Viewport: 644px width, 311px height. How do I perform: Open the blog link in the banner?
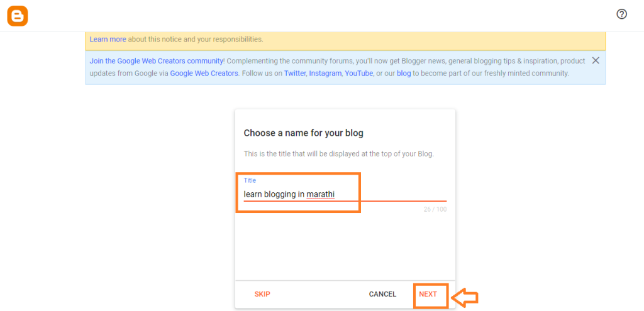tap(404, 74)
